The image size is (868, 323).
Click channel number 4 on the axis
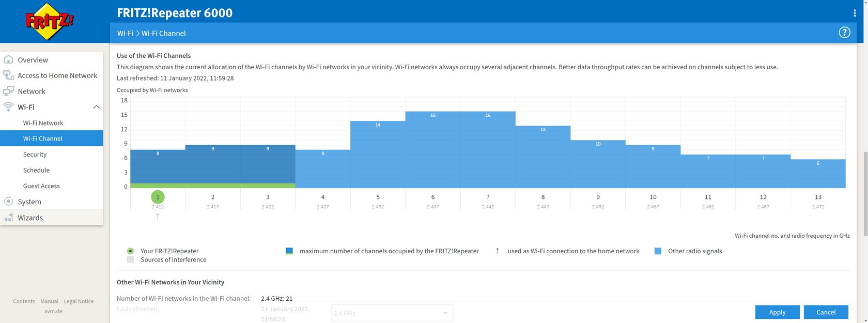point(323,197)
